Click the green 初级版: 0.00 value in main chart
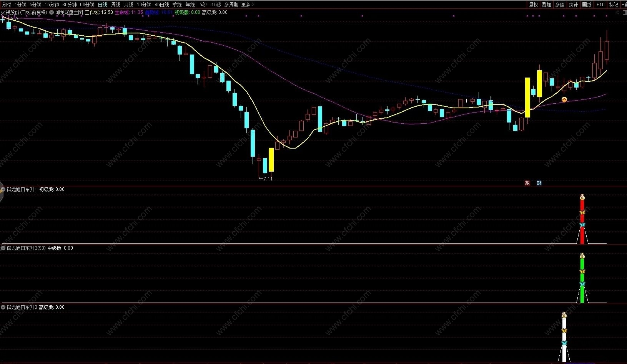 (187, 12)
